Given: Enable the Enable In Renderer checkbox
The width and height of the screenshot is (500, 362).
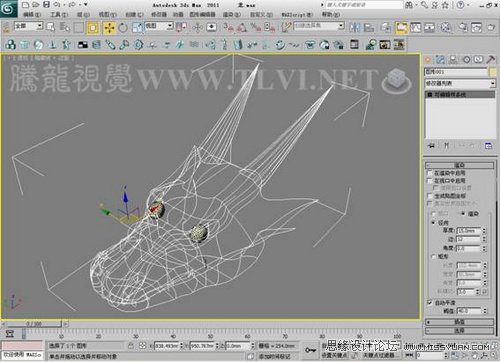Looking at the screenshot, I should [x=430, y=173].
